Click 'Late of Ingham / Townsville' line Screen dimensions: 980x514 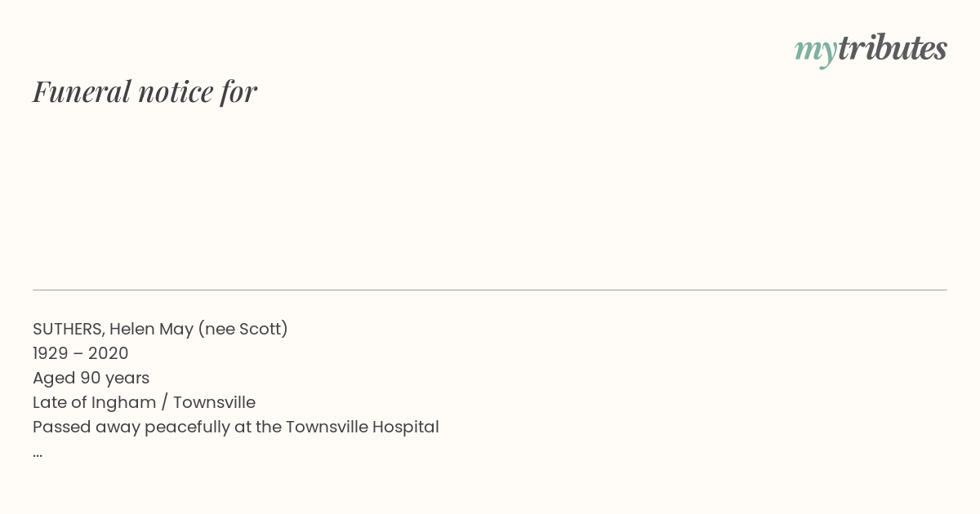[x=144, y=402]
